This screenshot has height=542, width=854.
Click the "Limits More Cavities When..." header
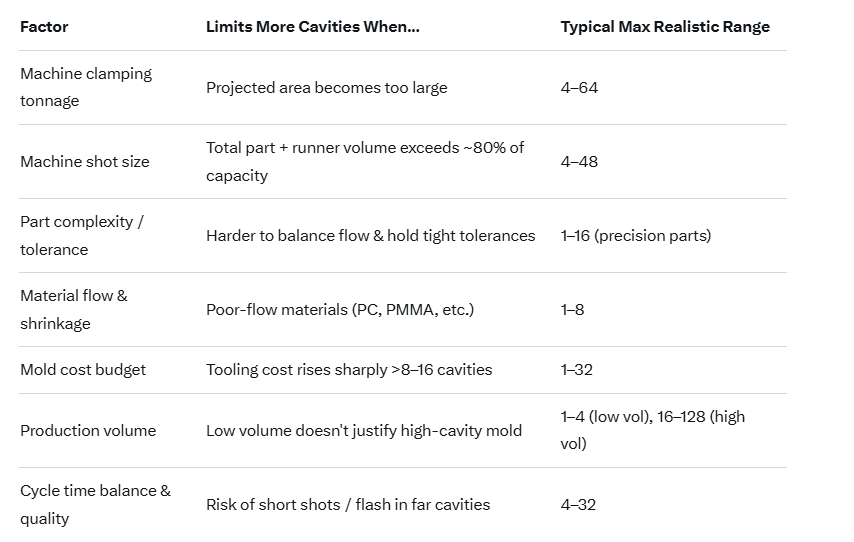[x=312, y=27]
